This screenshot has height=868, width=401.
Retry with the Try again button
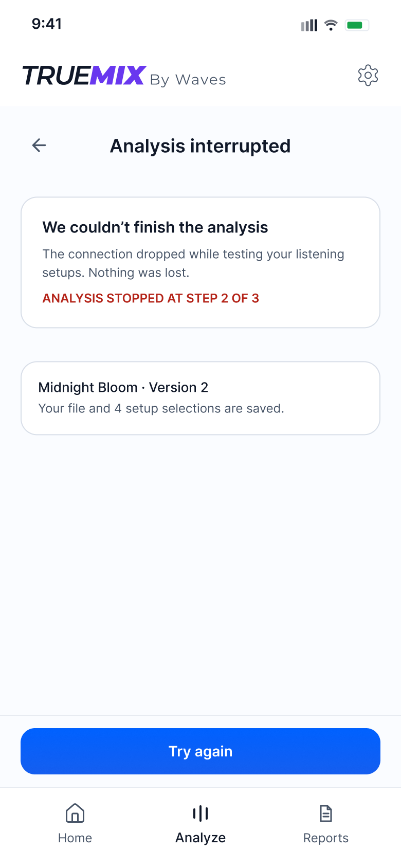[x=200, y=751]
